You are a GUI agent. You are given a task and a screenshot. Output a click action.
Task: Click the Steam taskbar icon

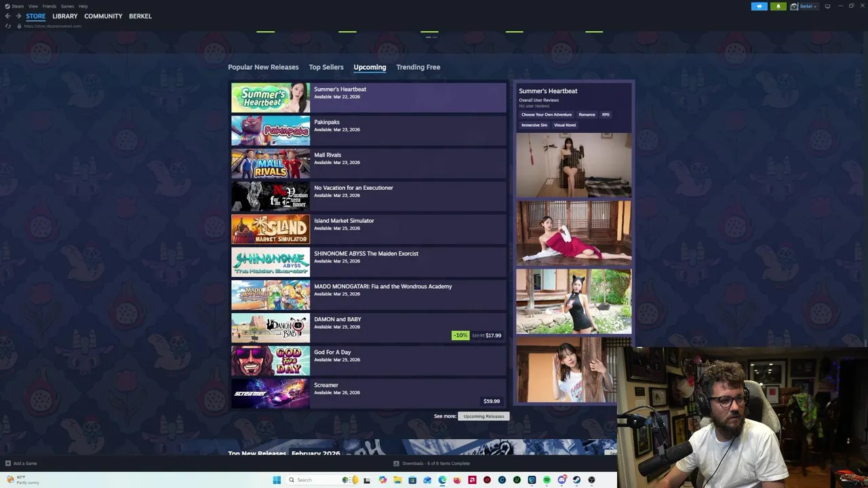tap(576, 480)
